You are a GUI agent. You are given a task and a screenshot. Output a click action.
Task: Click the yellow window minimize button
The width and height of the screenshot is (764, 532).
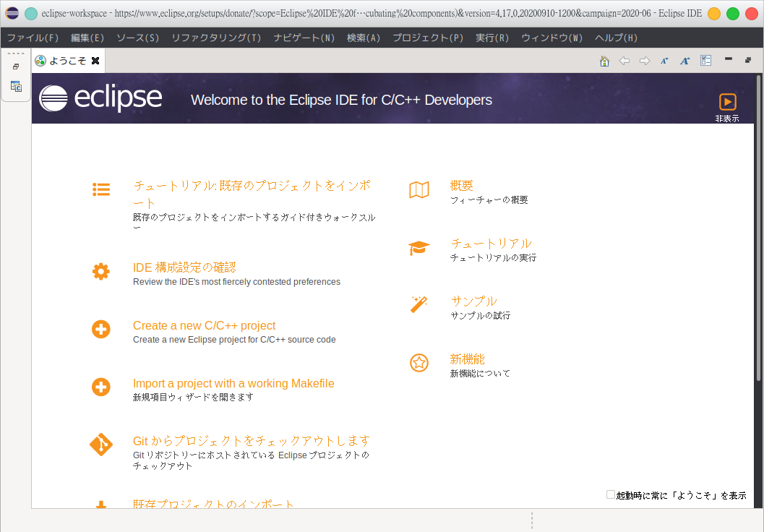click(x=714, y=13)
